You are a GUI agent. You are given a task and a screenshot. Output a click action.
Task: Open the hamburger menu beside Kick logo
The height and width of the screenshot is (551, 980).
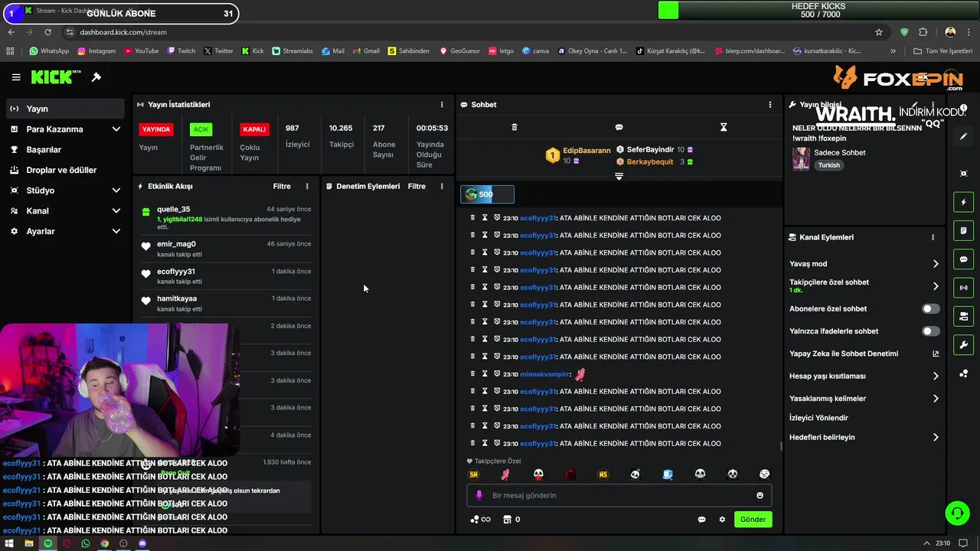pos(16,77)
